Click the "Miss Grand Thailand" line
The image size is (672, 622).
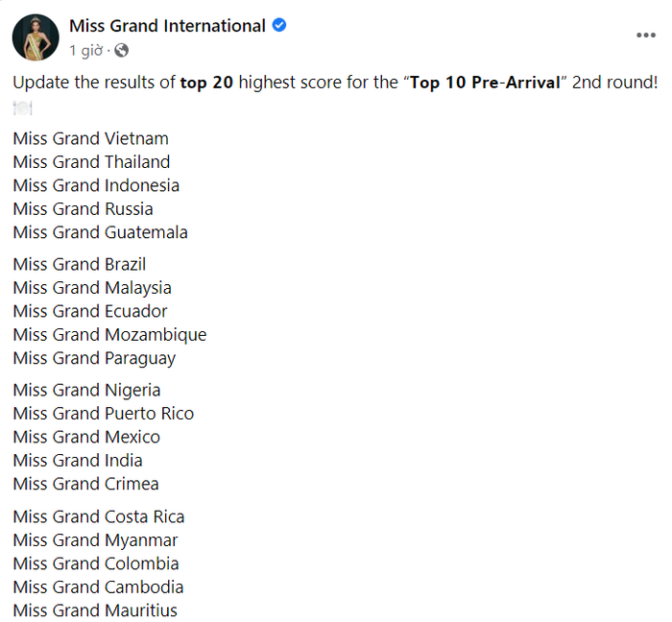(92, 162)
